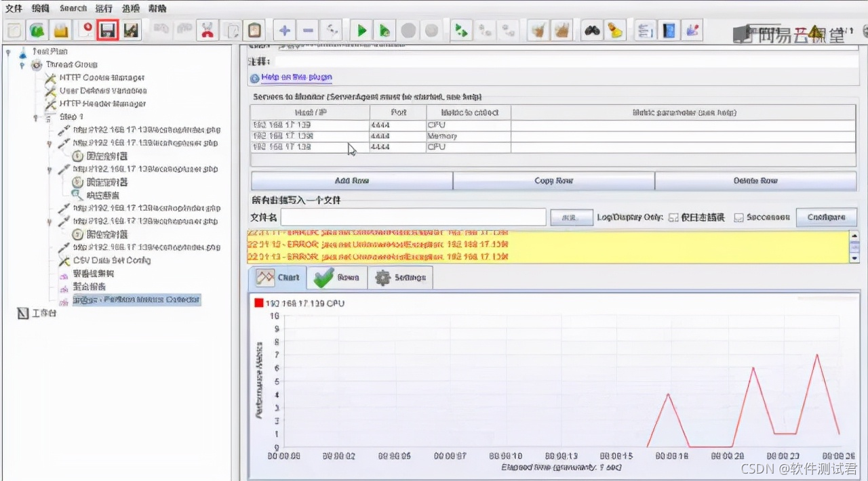Open the 文件 menu

14,8
